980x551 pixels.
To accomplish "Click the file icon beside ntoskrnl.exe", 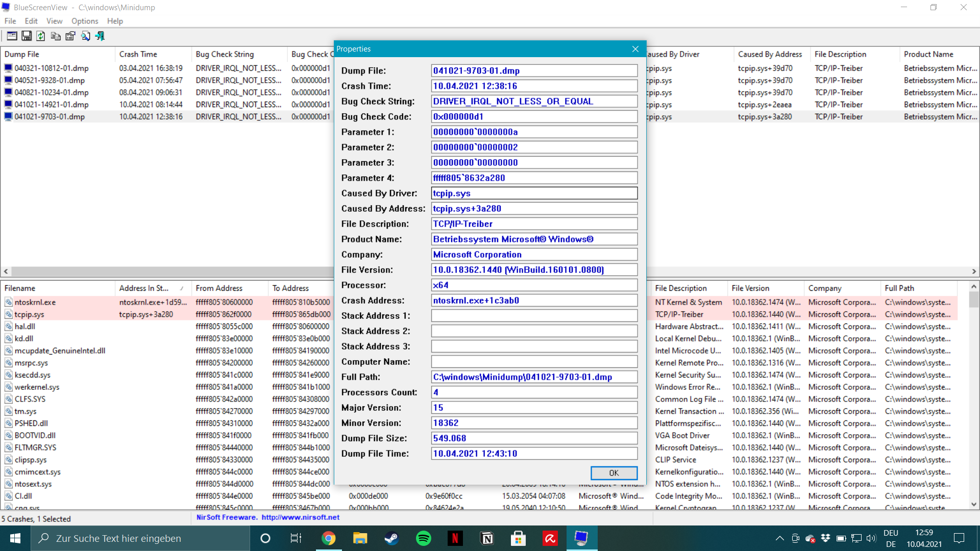I will click(x=9, y=302).
